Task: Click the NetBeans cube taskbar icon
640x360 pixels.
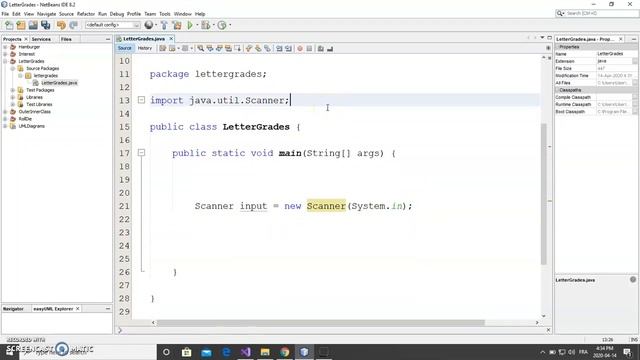Action: pyautogui.click(x=304, y=352)
